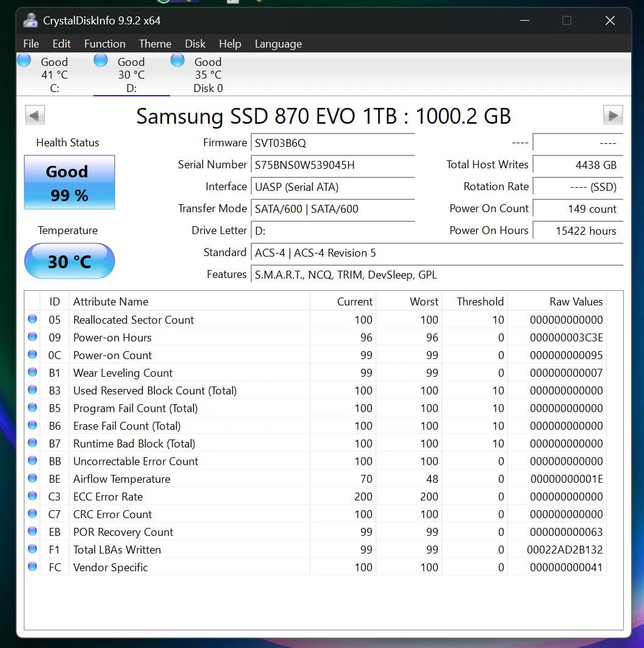Click status dot of CRC Error Count
Image resolution: width=644 pixels, height=648 pixels.
[x=32, y=514]
